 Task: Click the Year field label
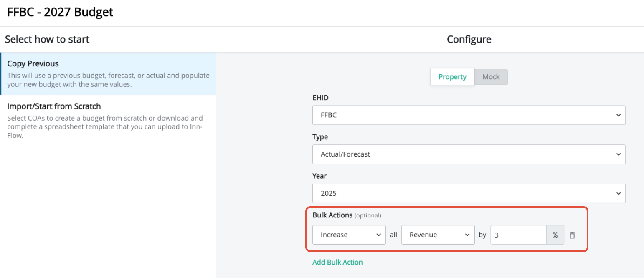click(319, 176)
